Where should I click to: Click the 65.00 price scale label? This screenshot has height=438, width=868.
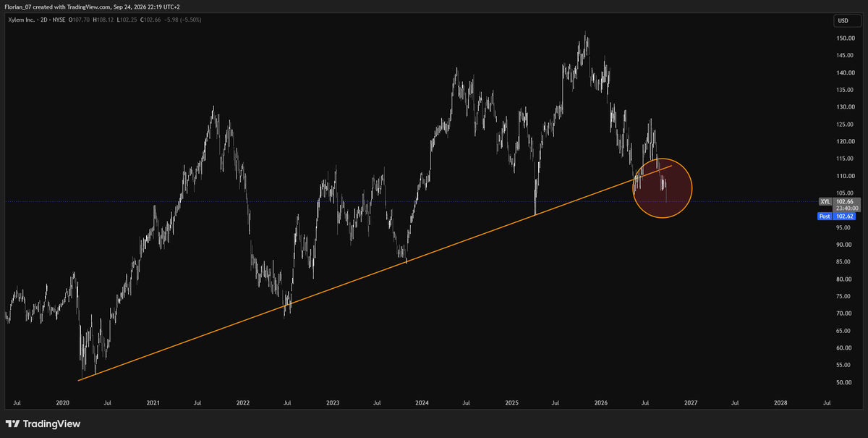pos(845,331)
